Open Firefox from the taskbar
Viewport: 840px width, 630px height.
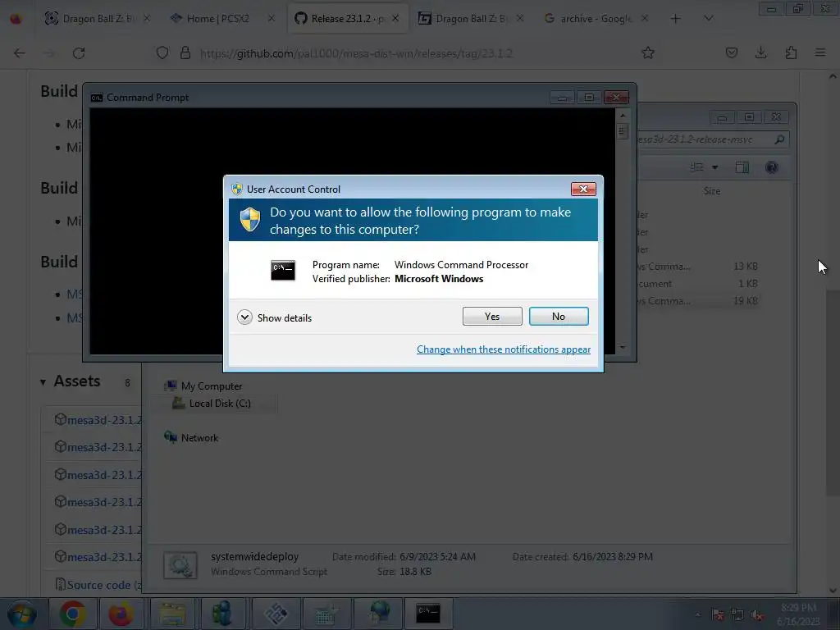click(x=121, y=614)
